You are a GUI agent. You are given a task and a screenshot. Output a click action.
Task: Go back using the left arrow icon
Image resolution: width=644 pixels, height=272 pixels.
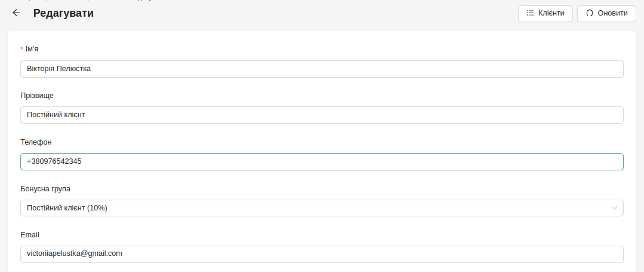pos(16,13)
